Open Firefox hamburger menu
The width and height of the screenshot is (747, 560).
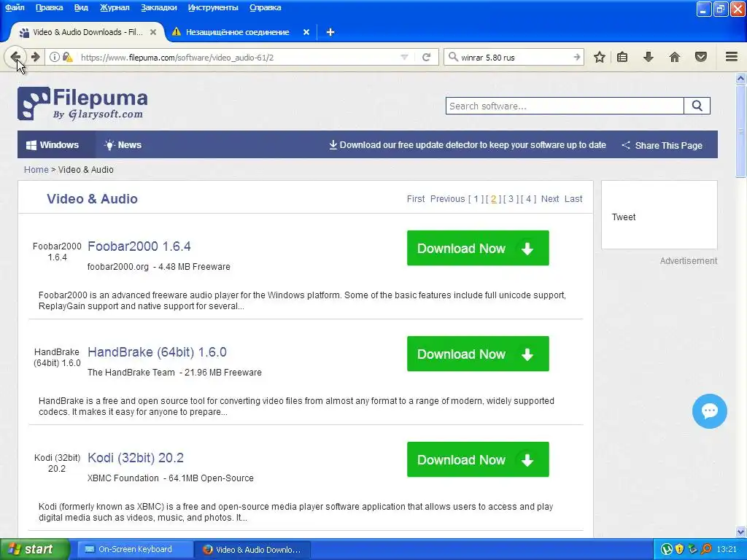tap(732, 57)
